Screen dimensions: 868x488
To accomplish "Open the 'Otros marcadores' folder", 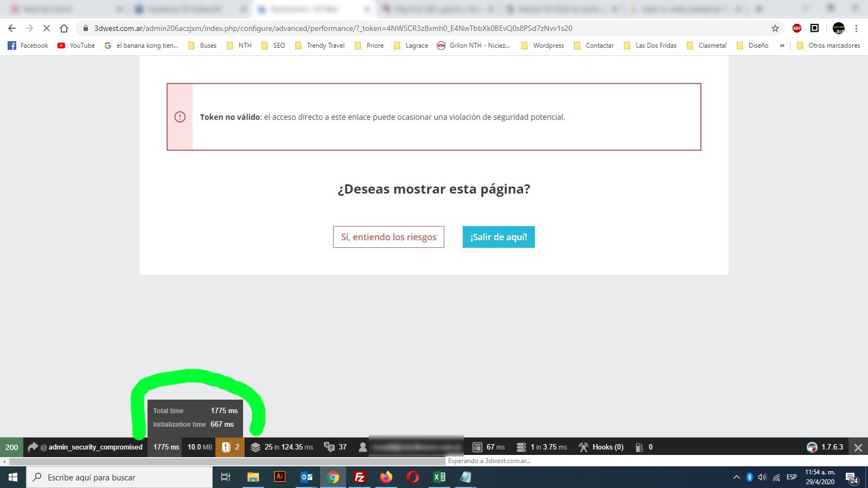I will pyautogui.click(x=828, y=46).
